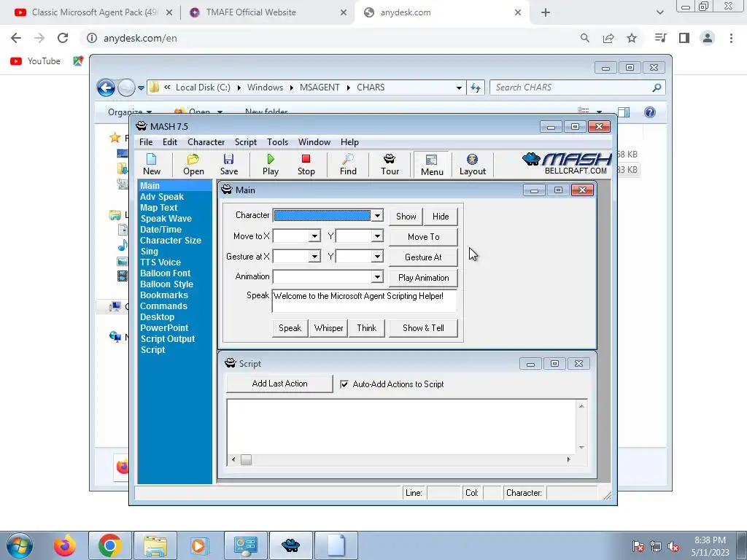The width and height of the screenshot is (747, 560).
Task: Click the Whisper button
Action: (328, 328)
